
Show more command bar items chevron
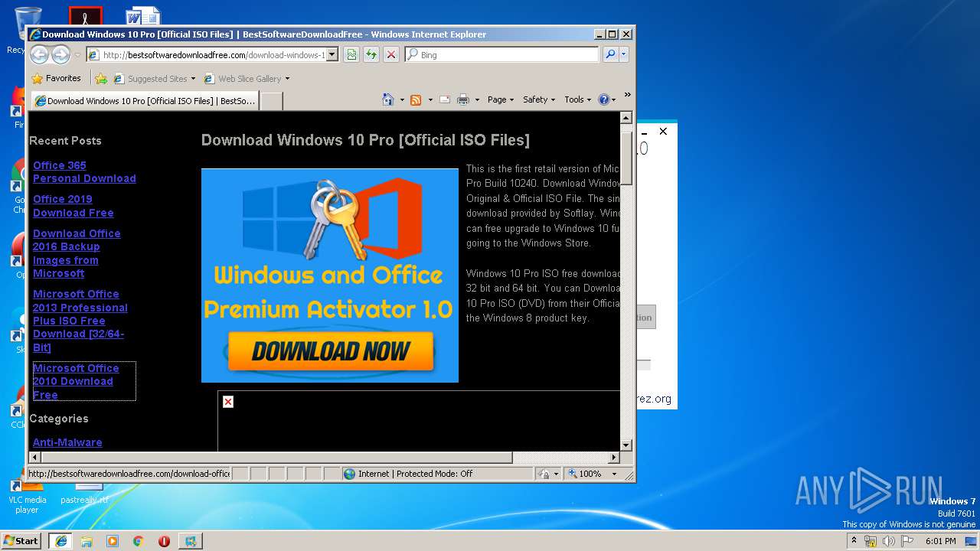pos(627,95)
